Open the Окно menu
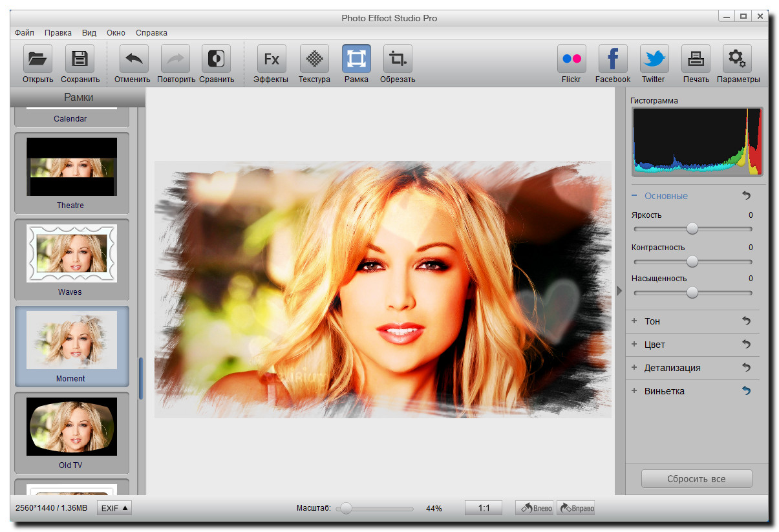Screen dimensions: 779x532 click(x=116, y=32)
